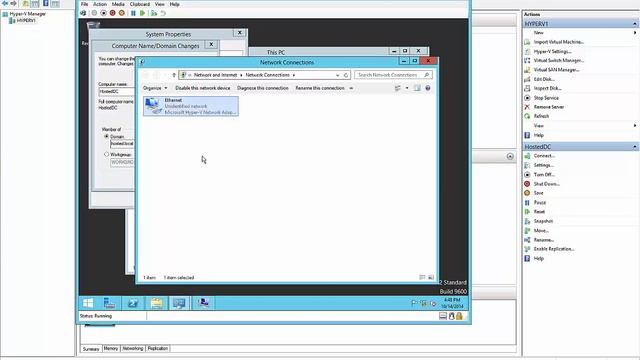Click the Control Panel taskbar icon
This screenshot has width=640, height=360.
179,303
